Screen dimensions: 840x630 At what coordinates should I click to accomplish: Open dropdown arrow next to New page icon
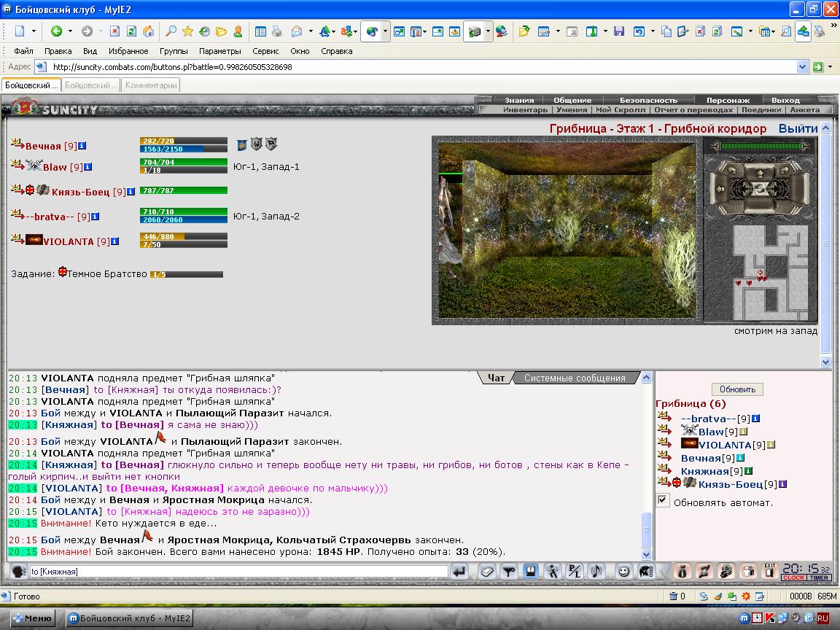tap(34, 31)
